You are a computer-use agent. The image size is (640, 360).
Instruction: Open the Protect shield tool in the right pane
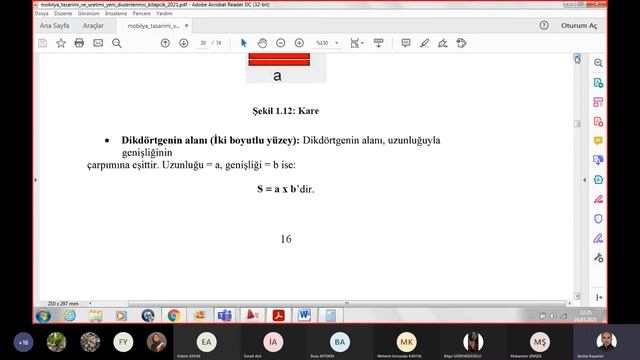(598, 219)
